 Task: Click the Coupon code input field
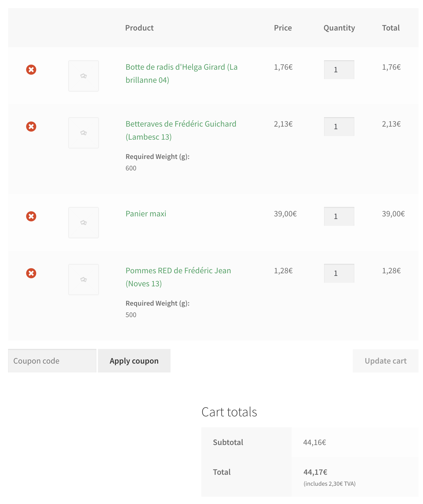[52, 361]
